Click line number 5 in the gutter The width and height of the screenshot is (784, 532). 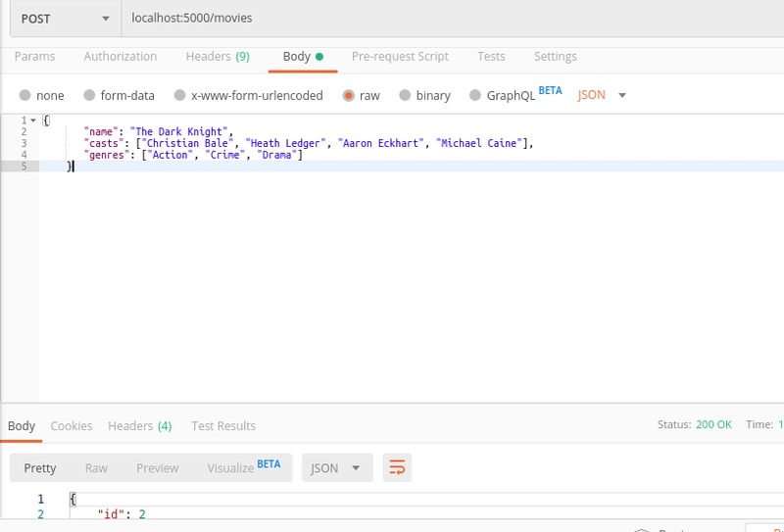(x=24, y=167)
